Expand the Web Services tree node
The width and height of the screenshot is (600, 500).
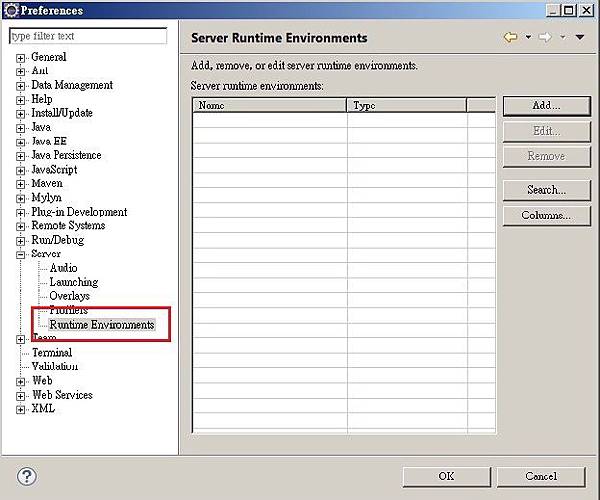point(20,396)
